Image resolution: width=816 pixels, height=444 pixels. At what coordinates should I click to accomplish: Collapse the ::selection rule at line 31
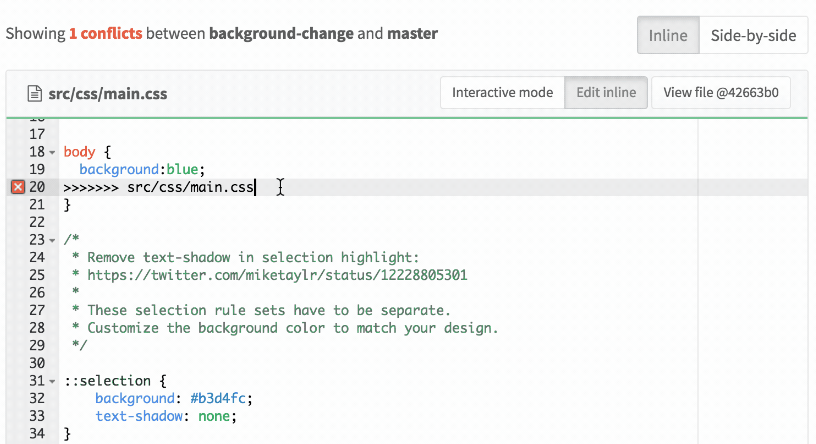(52, 381)
